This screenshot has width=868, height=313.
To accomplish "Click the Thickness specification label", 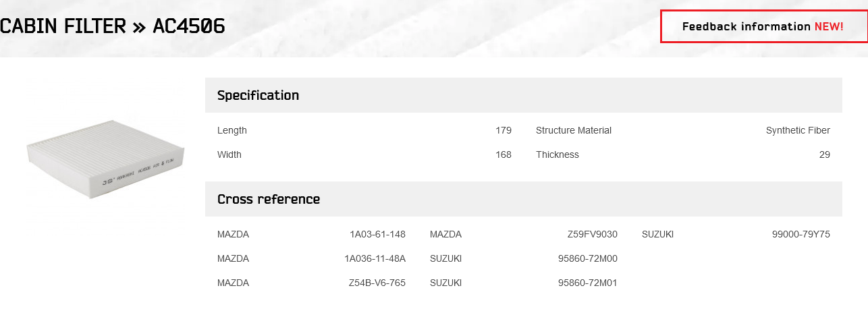I will click(x=558, y=155).
